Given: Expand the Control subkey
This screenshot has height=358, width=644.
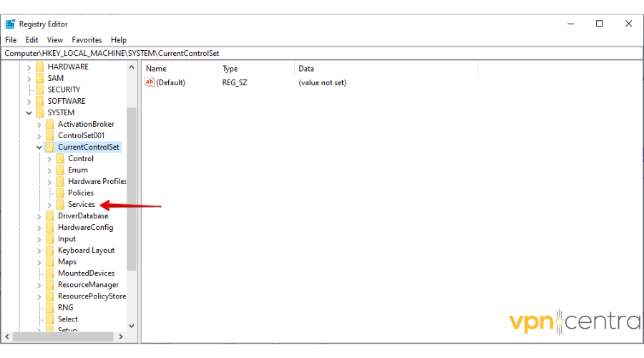Looking at the screenshot, I should tap(49, 159).
